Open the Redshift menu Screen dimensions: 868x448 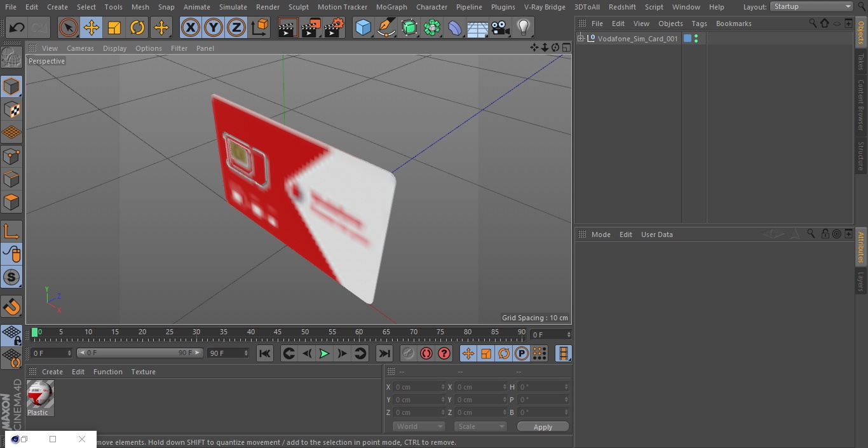(622, 7)
